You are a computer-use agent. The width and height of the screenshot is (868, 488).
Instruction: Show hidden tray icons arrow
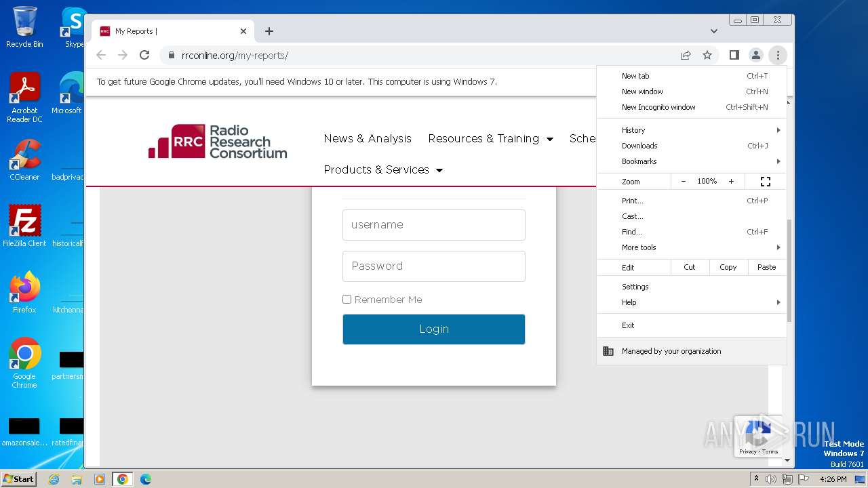(756, 479)
